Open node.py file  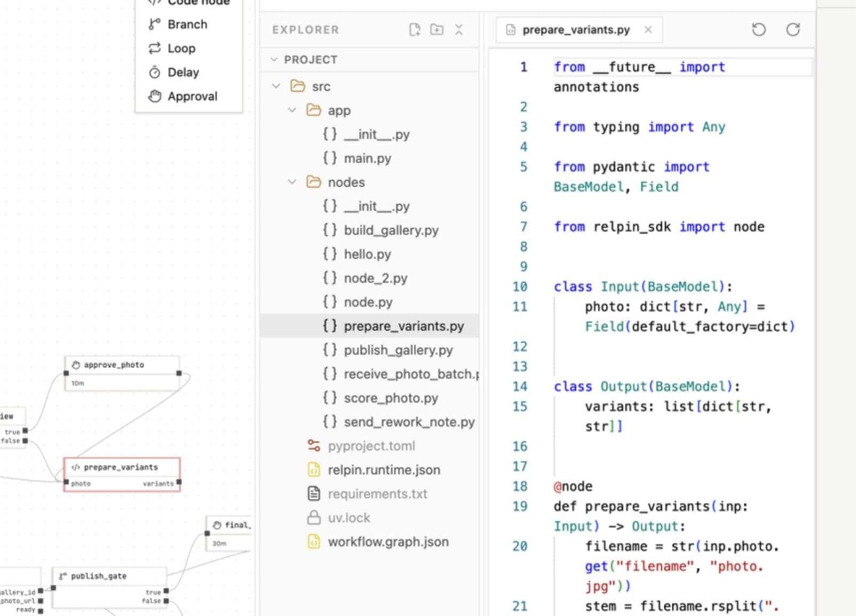tap(369, 302)
